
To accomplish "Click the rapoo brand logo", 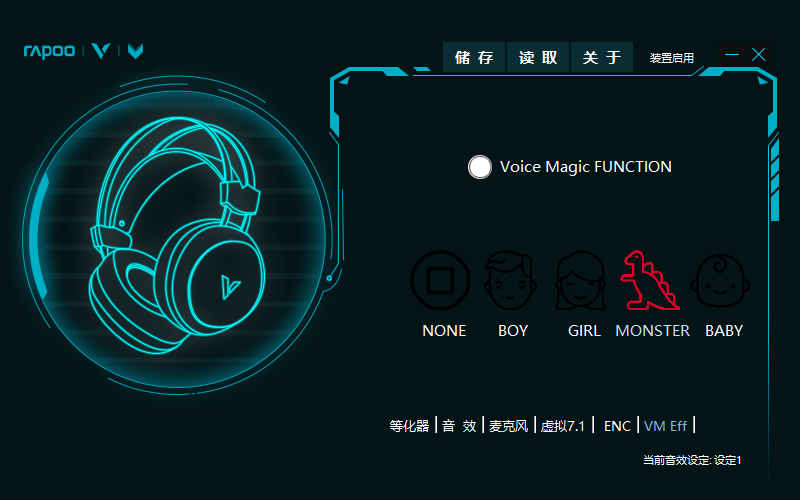I will [49, 51].
